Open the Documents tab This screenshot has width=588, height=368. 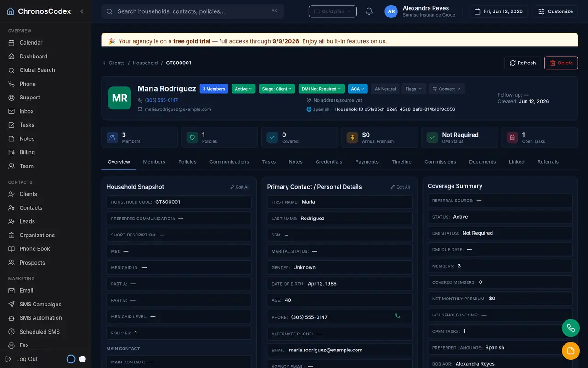click(482, 162)
